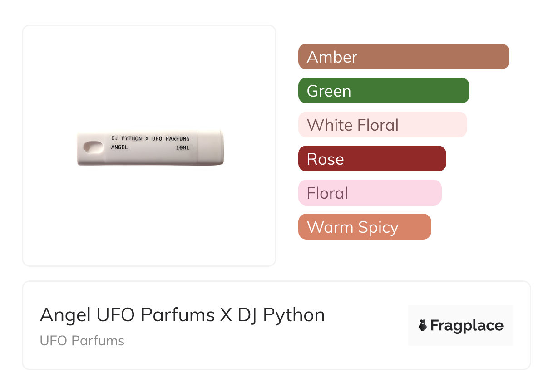
Task: Click the "White Floral" label text
Action: pos(352,125)
